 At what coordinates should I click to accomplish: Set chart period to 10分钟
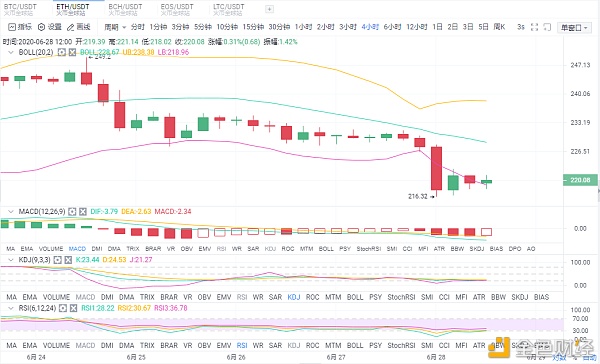[x=227, y=27]
